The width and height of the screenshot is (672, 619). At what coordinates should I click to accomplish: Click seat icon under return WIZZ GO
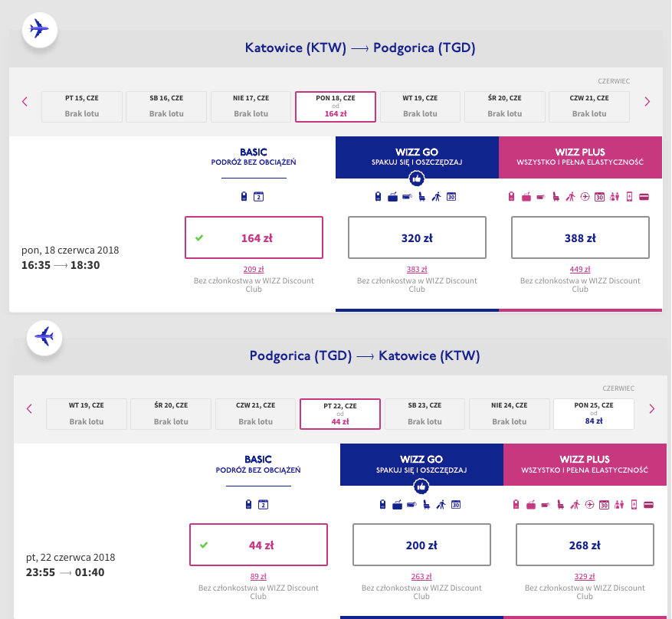[x=427, y=505]
